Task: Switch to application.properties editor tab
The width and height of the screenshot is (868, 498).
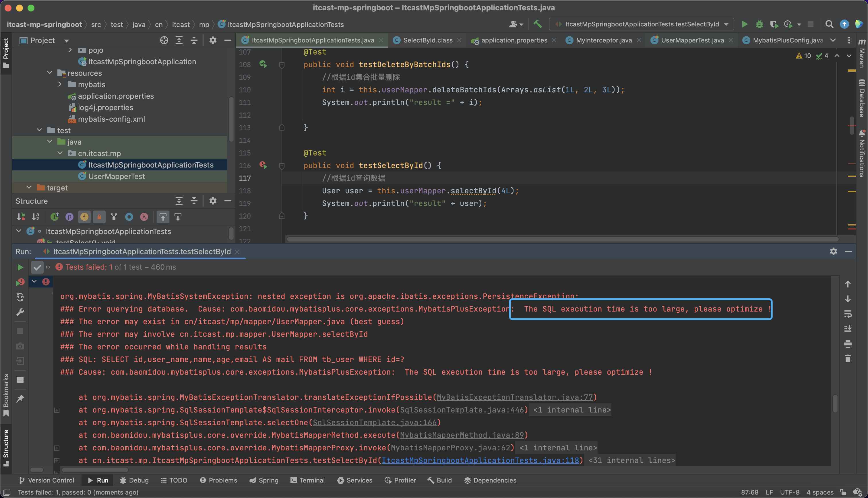Action: tap(514, 40)
